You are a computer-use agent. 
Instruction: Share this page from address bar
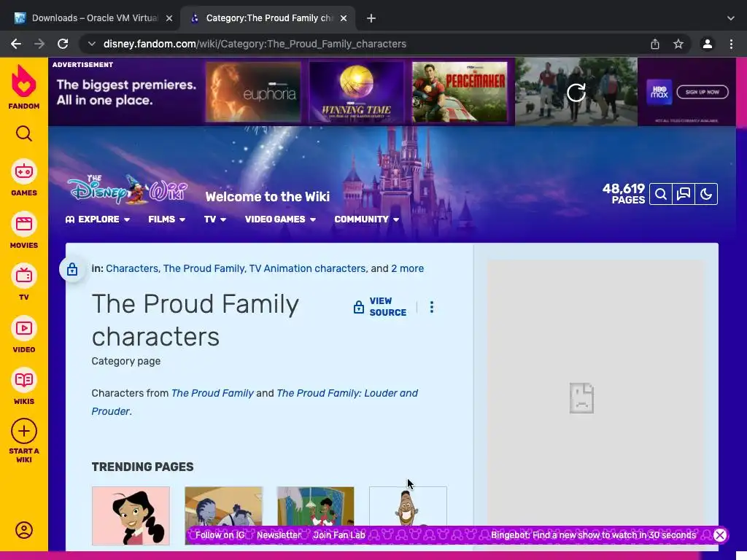click(655, 44)
